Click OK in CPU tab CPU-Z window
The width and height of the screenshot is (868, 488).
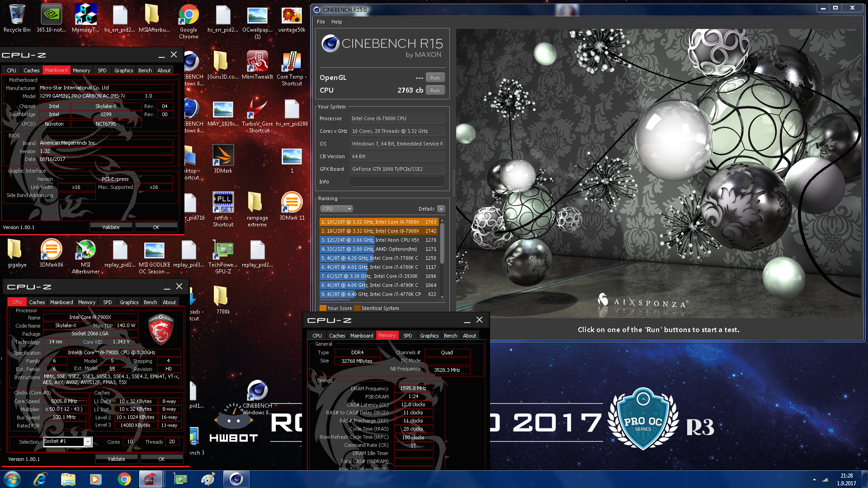tap(161, 459)
